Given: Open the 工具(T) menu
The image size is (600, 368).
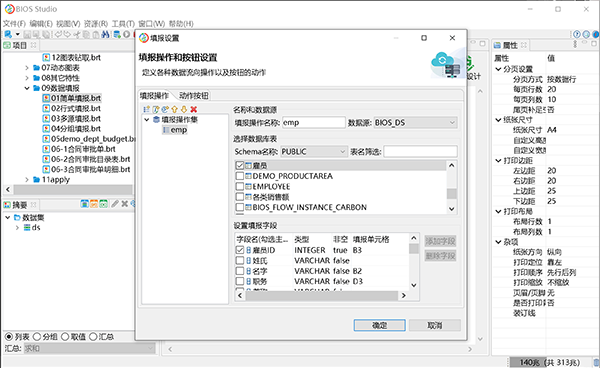Looking at the screenshot, I should tap(123, 24).
